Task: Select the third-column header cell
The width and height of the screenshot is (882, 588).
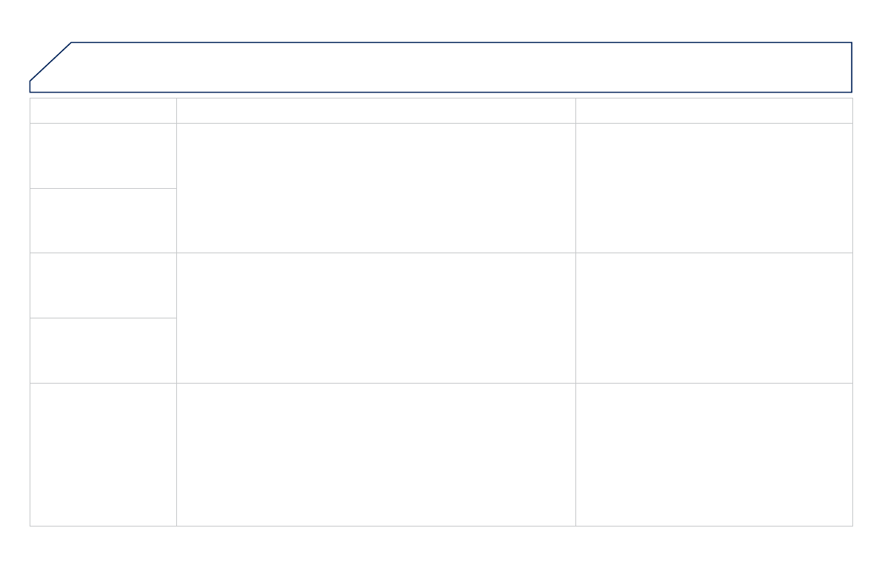Action: (714, 110)
